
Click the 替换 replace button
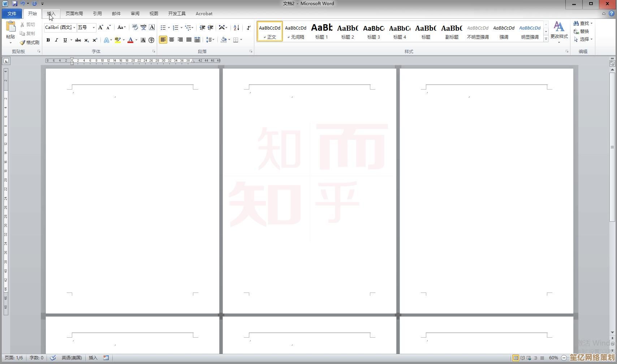581,31
